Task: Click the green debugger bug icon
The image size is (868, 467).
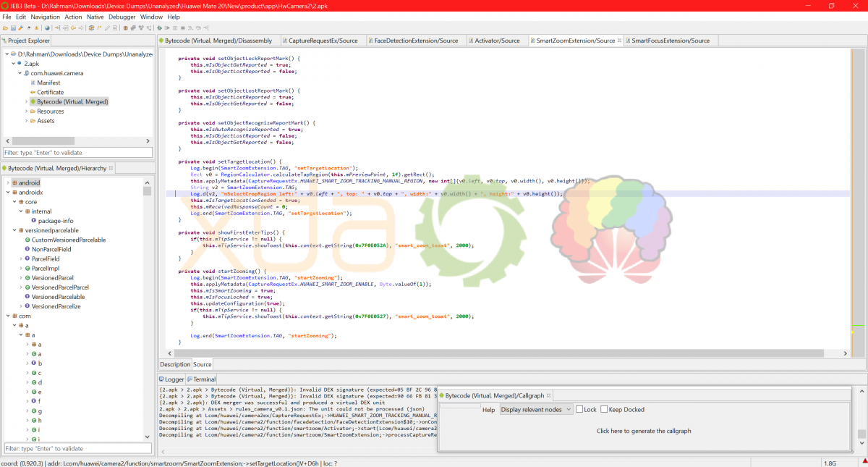Action: [159, 28]
